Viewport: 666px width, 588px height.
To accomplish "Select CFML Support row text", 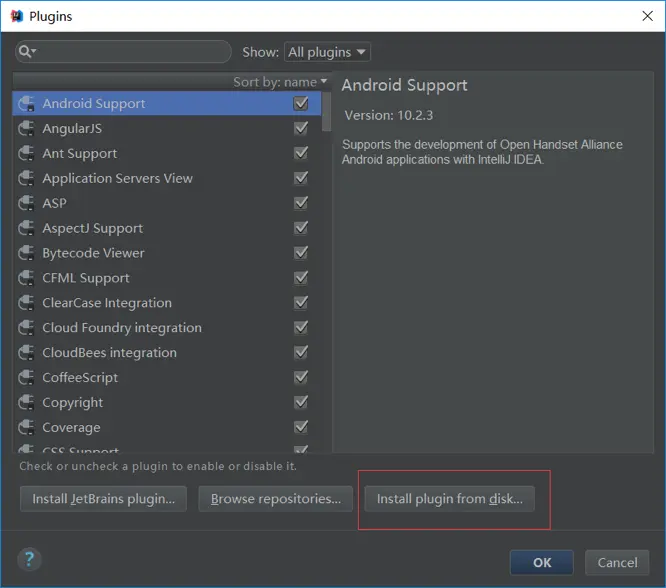I will point(86,278).
